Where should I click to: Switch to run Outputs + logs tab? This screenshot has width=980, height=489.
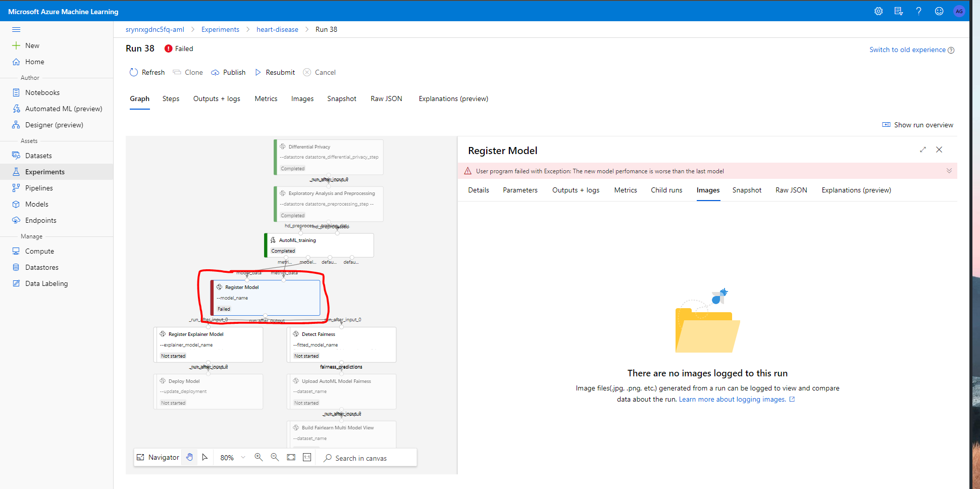pos(217,99)
